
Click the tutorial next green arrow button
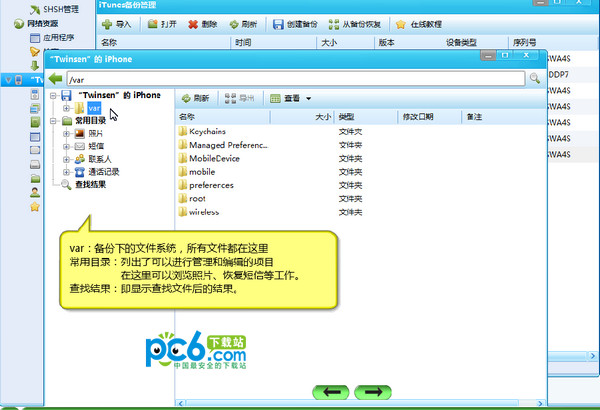tap(373, 392)
